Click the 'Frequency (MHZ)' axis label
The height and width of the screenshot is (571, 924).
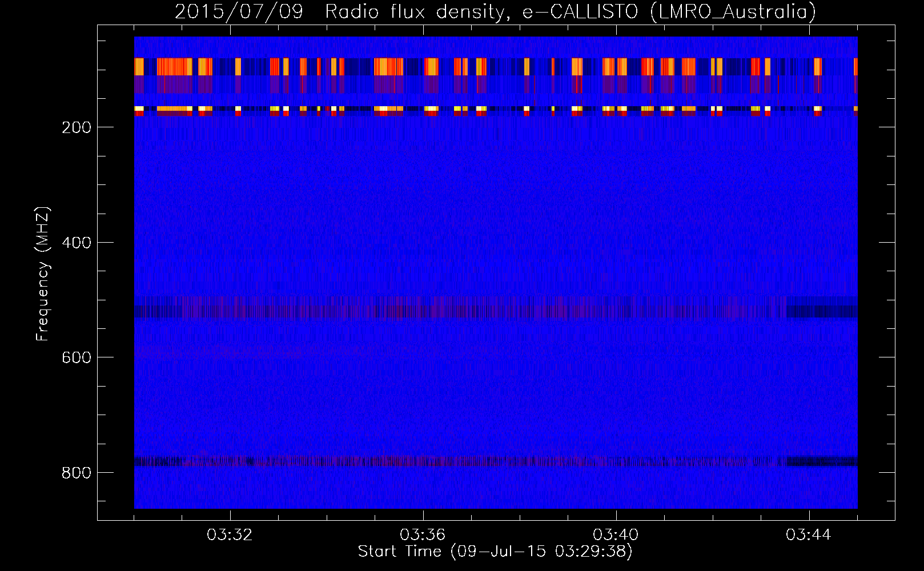click(x=42, y=274)
